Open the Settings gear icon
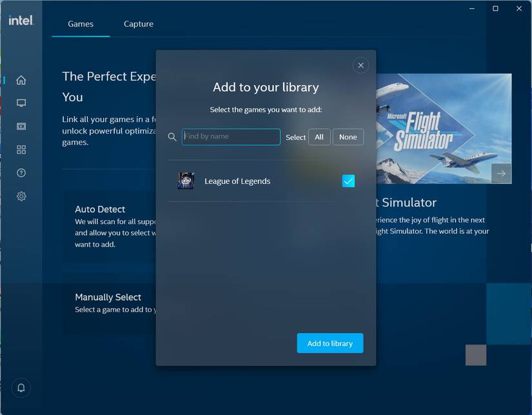 click(x=21, y=196)
